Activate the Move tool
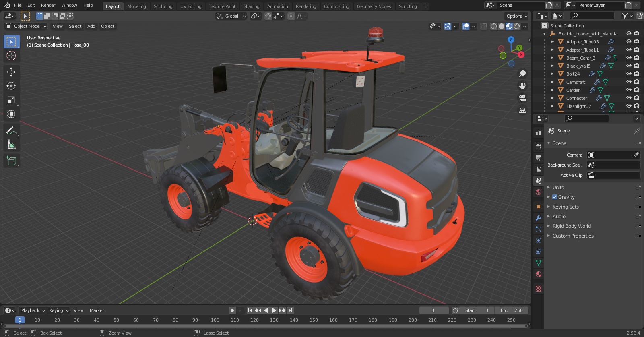 tap(11, 72)
